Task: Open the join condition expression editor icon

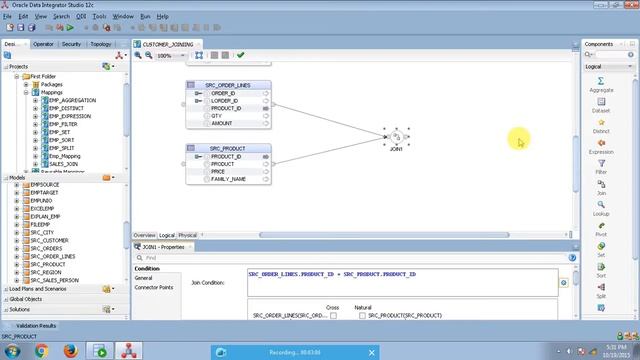Action: 564,282
